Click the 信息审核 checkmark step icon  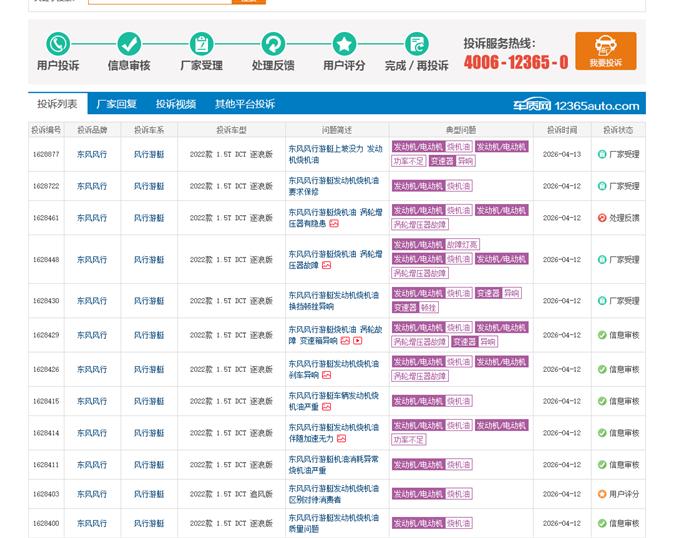point(129,44)
